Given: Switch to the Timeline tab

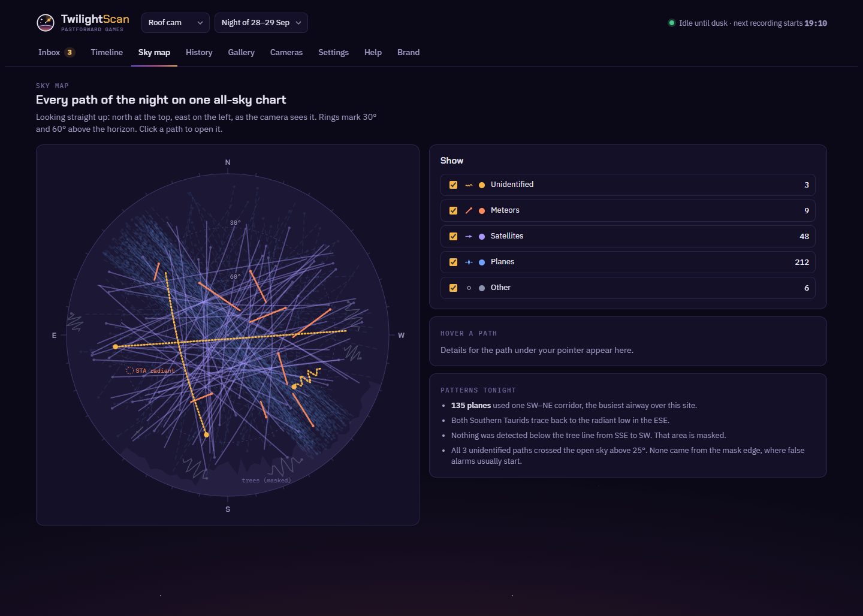Looking at the screenshot, I should pyautogui.click(x=107, y=52).
